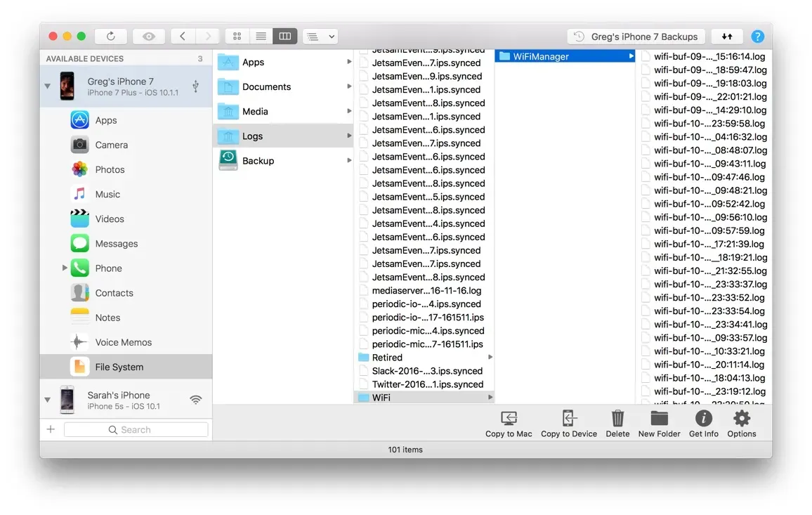Screen dimensions: 812x515
Task: Open the help question mark button
Action: [x=757, y=37]
